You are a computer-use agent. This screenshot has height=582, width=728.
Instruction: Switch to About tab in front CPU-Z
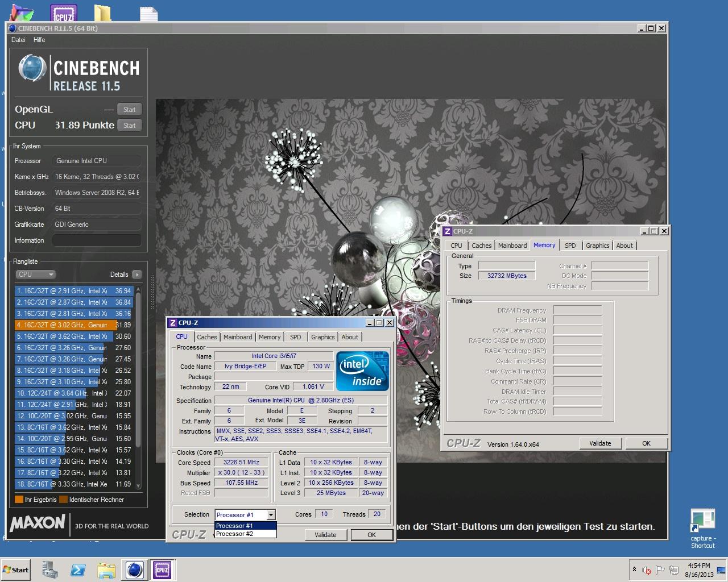[x=350, y=337]
